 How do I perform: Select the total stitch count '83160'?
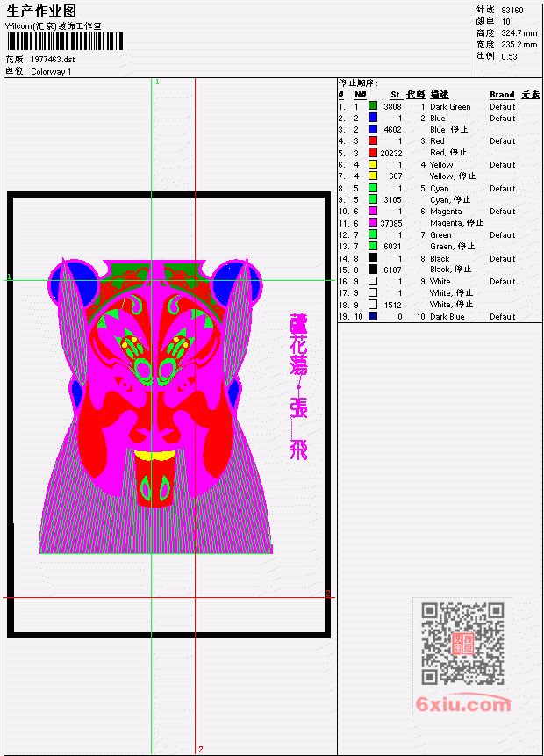[512, 11]
